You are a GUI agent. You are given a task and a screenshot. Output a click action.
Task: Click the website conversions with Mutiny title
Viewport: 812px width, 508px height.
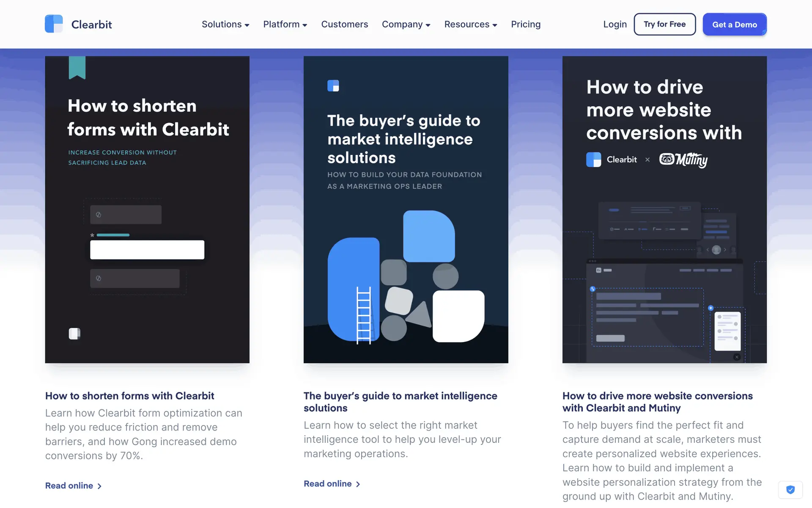[658, 402]
